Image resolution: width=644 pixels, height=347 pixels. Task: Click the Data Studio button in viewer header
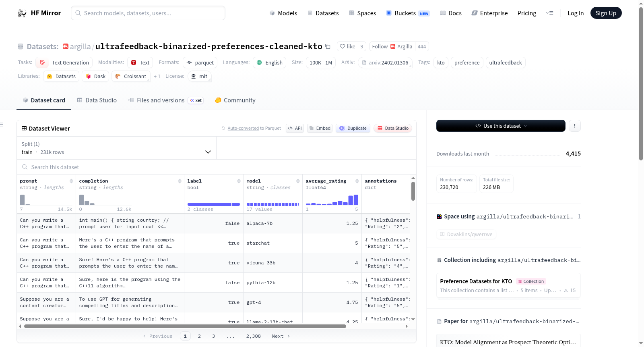[393, 128]
